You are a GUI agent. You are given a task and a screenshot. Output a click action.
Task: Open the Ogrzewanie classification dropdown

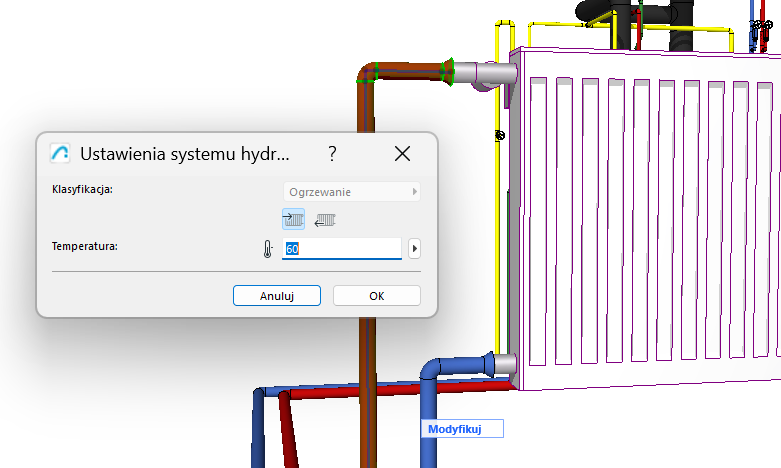[352, 192]
